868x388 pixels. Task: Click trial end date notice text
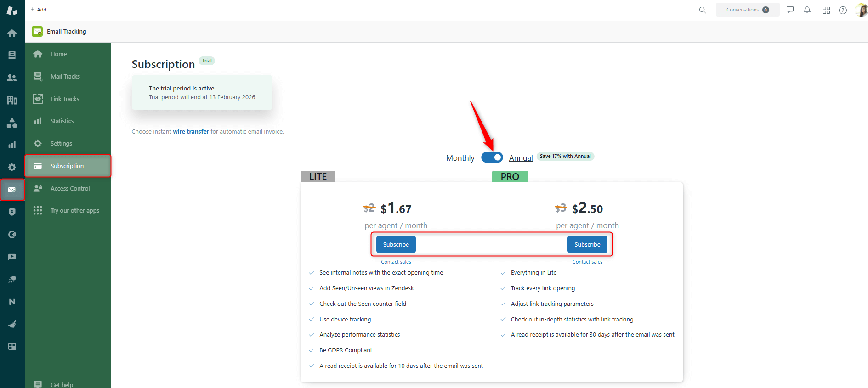click(202, 97)
